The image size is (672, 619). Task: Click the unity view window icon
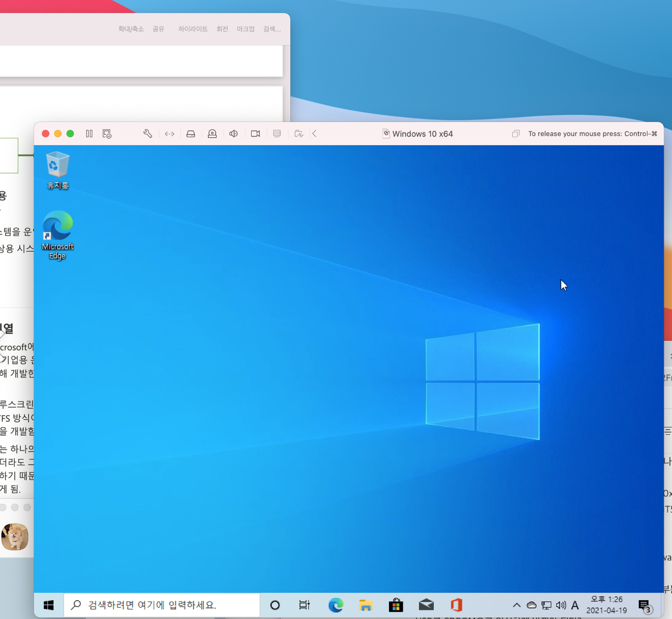point(516,134)
